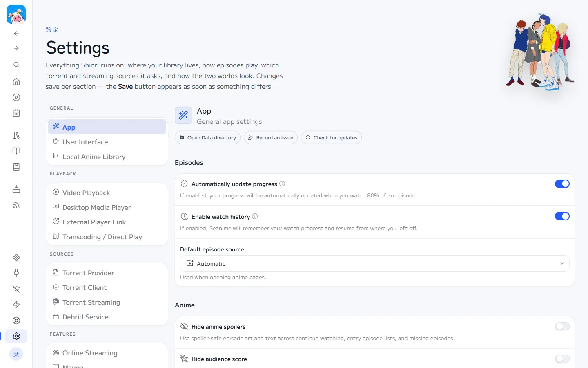Open the Default episode source dropdown

pyautogui.click(x=375, y=264)
